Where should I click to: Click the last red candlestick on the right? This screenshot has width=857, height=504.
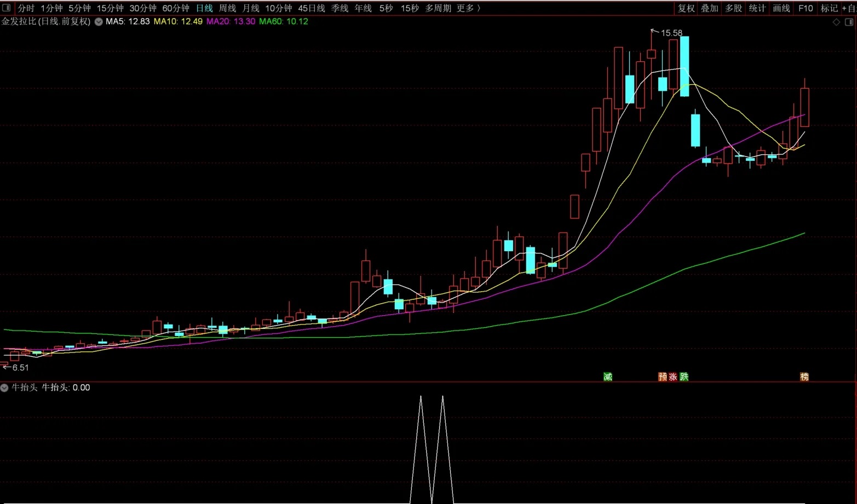click(804, 107)
